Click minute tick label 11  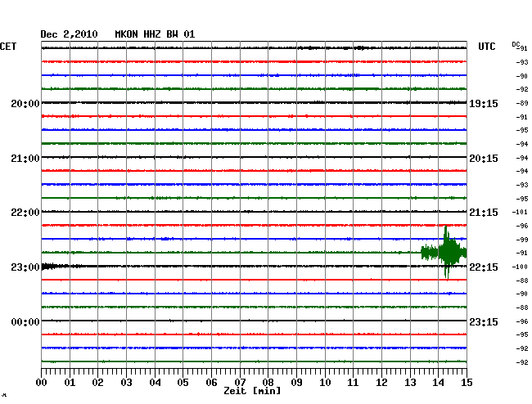click(353, 383)
